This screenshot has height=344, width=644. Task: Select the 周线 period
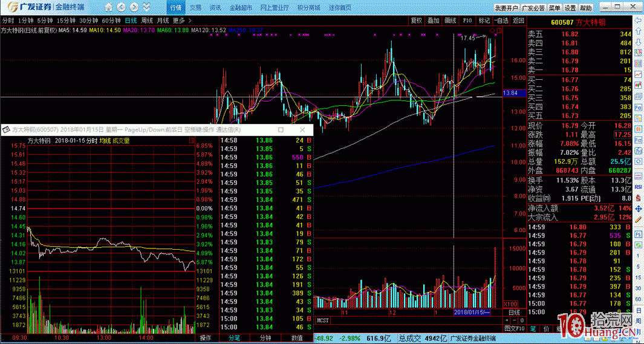[x=147, y=20]
